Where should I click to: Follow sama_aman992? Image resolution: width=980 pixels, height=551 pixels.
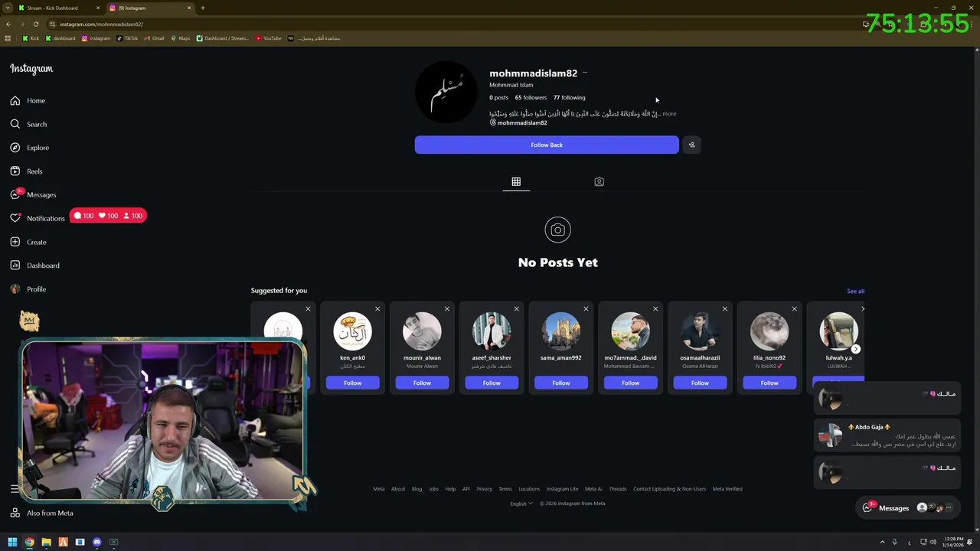[x=561, y=383]
